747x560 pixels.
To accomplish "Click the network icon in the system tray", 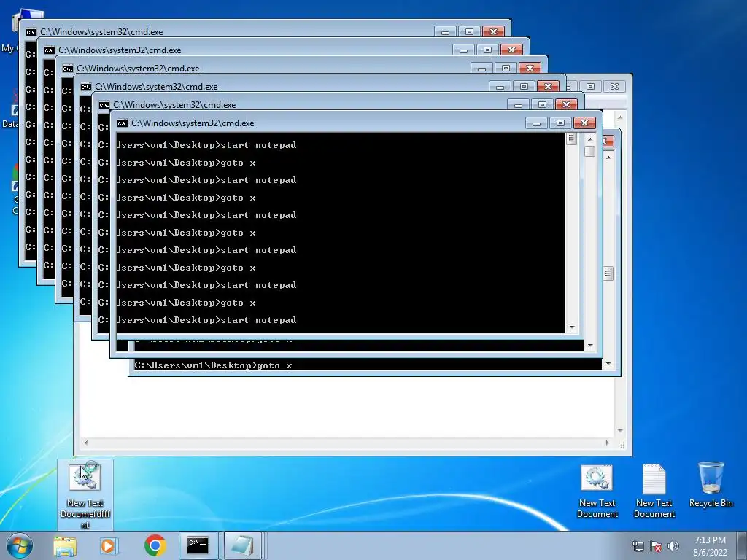I will pos(638,546).
